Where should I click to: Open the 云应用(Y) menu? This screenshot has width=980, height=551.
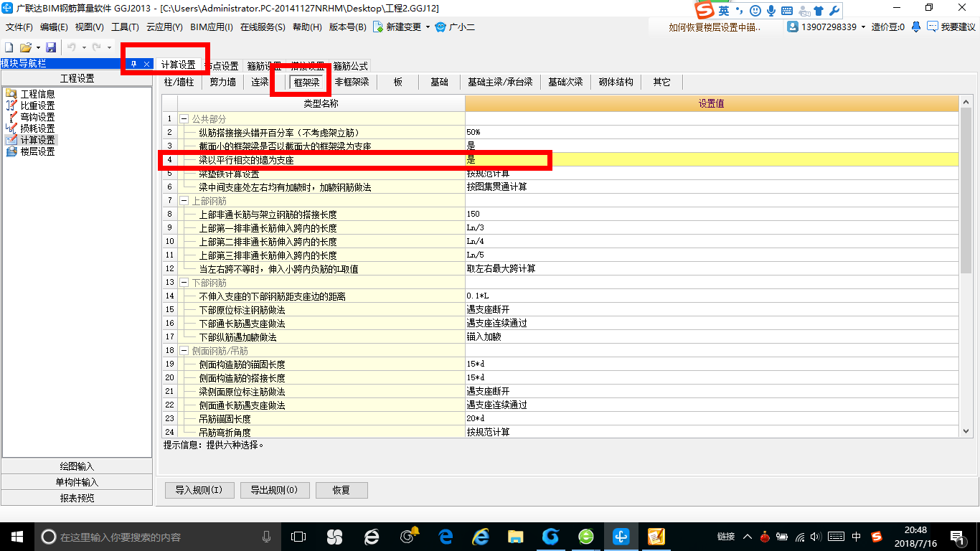[164, 27]
